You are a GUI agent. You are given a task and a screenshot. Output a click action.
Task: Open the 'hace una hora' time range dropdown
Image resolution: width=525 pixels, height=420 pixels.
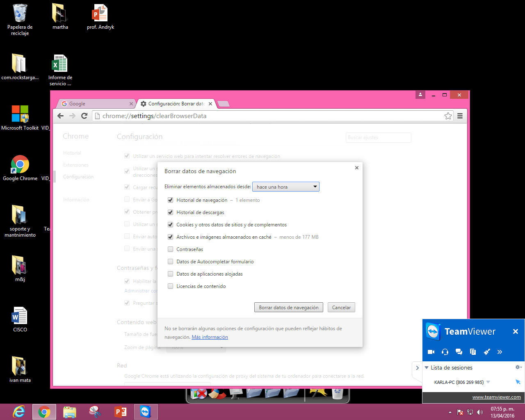click(286, 187)
